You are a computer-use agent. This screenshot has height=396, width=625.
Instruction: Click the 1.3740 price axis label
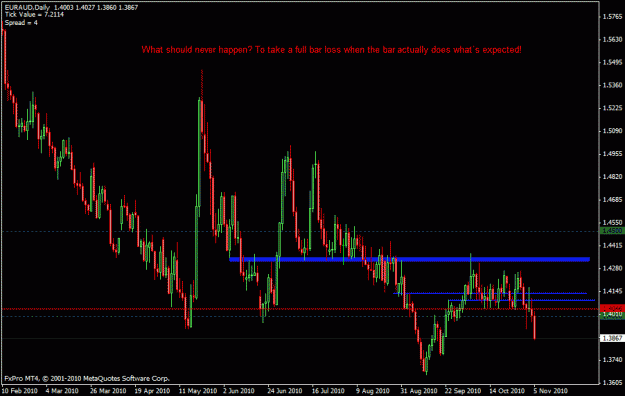pyautogui.click(x=613, y=360)
